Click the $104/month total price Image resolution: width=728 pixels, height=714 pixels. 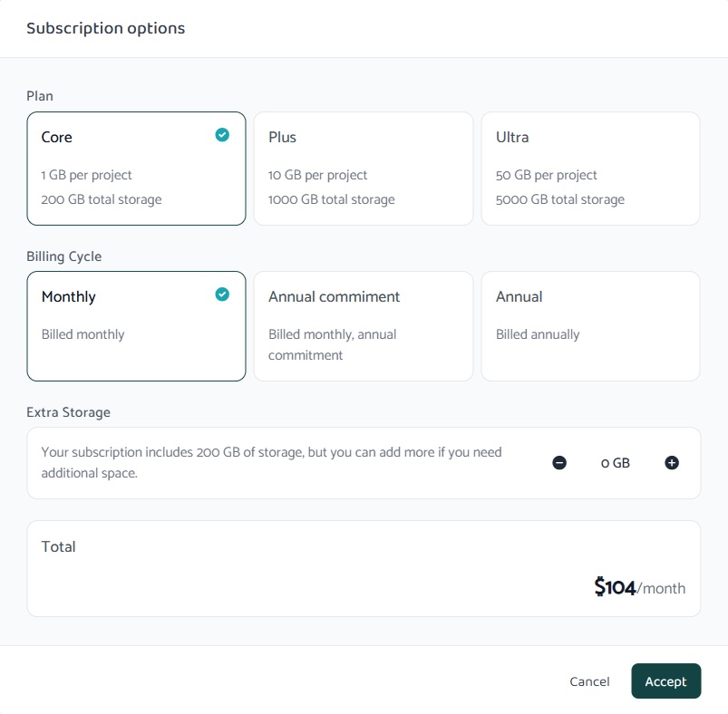639,588
